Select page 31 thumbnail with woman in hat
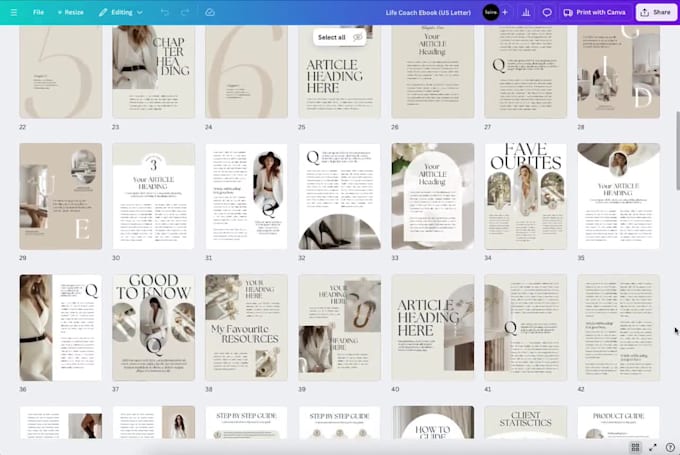This screenshot has height=455, width=680. pos(246,196)
